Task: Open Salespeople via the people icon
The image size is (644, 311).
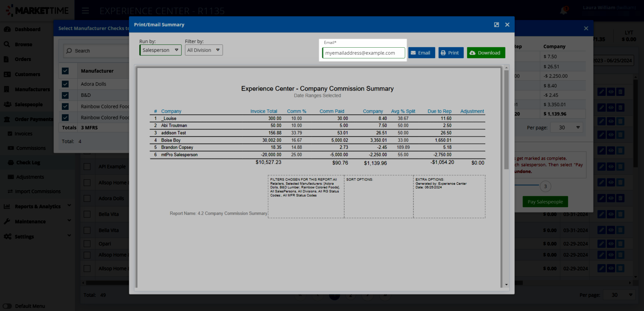Action: coord(7,104)
